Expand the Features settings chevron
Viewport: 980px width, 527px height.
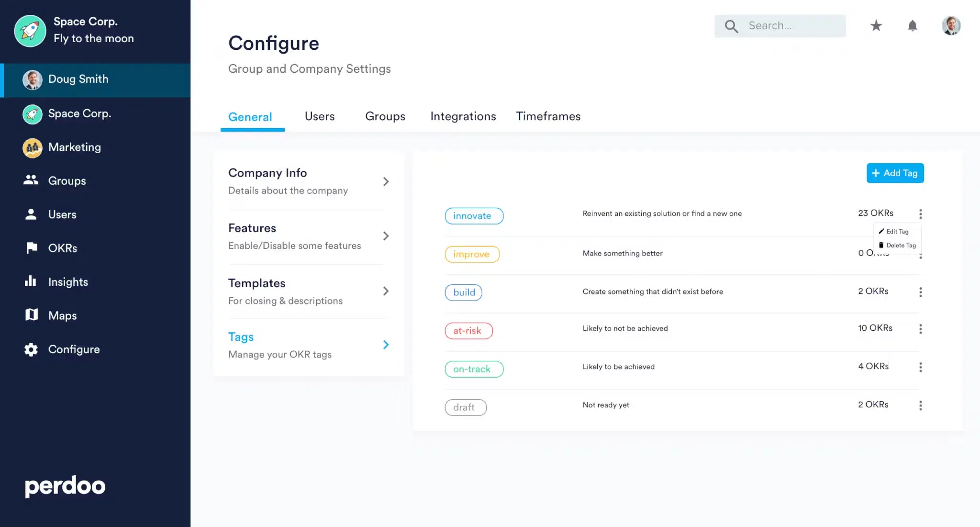[x=386, y=236]
